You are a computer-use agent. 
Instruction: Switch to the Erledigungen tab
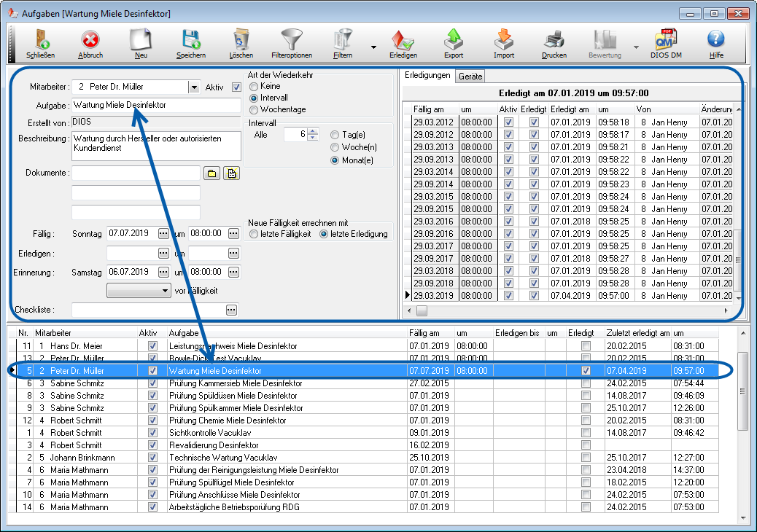[x=427, y=76]
